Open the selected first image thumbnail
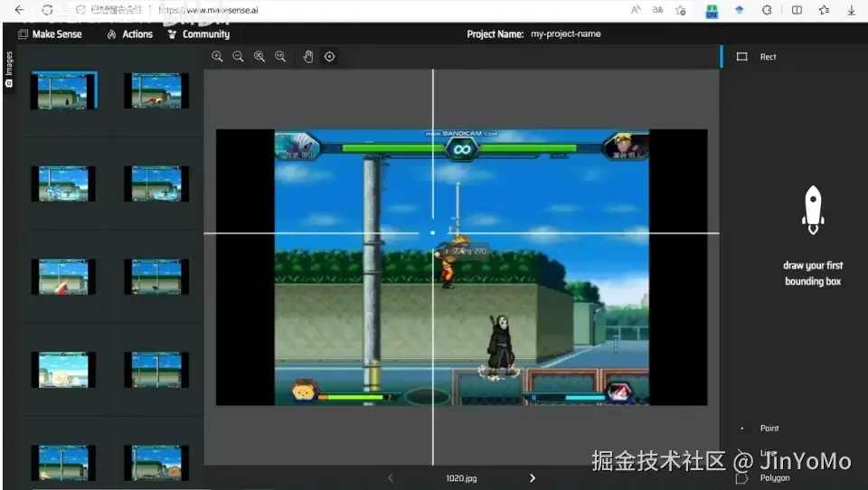The image size is (868, 490). [x=63, y=90]
